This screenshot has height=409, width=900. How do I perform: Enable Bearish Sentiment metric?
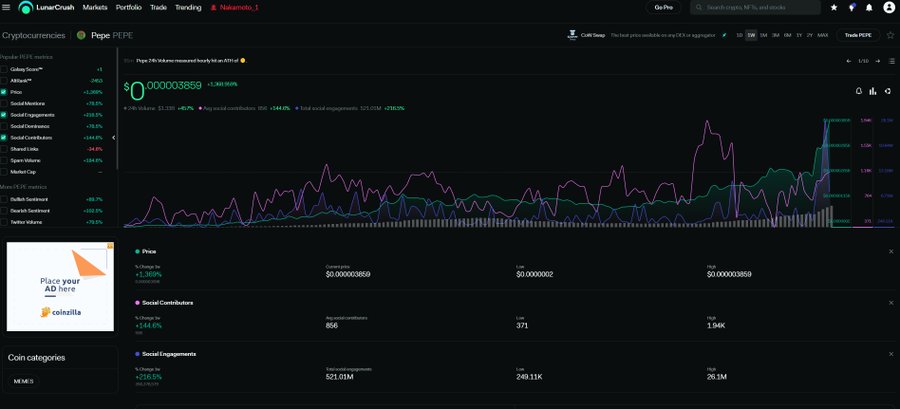pos(4,211)
